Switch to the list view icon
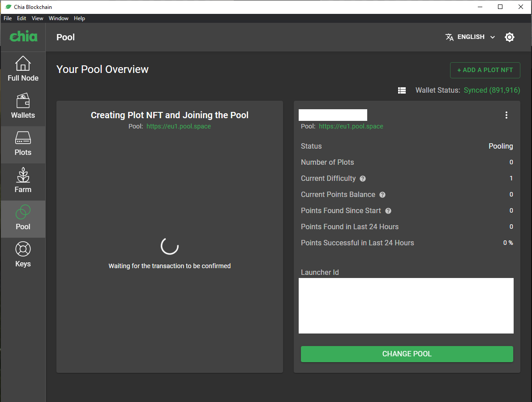The width and height of the screenshot is (532, 402). [402, 90]
